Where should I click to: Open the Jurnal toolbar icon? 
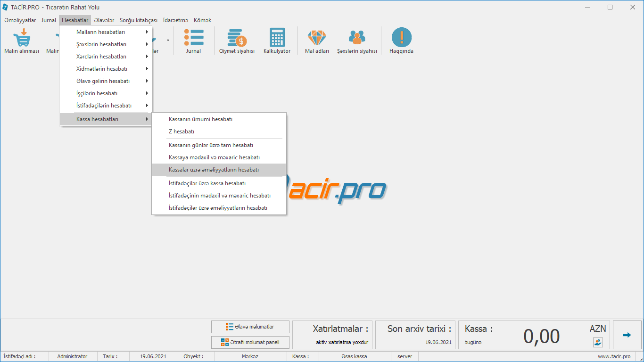(x=193, y=38)
